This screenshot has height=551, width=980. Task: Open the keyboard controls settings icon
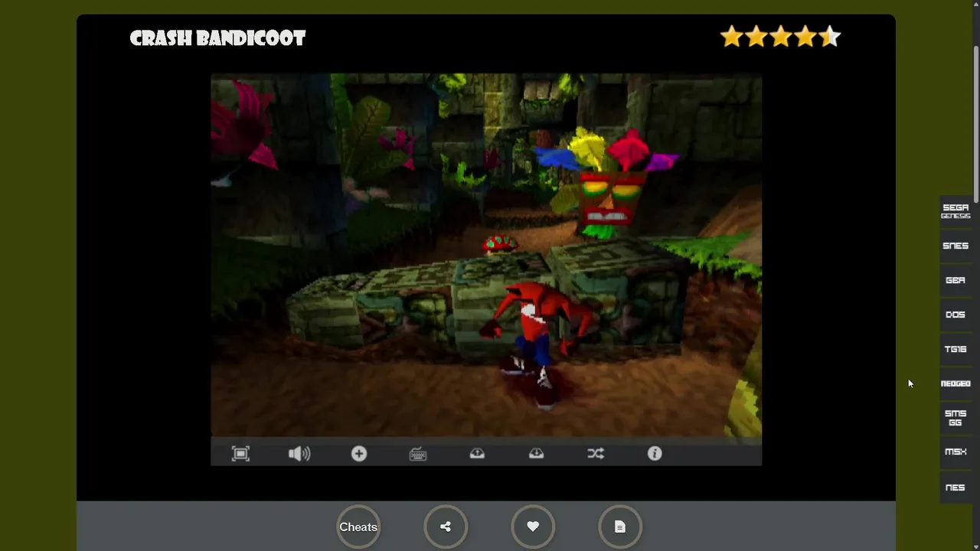[418, 454]
